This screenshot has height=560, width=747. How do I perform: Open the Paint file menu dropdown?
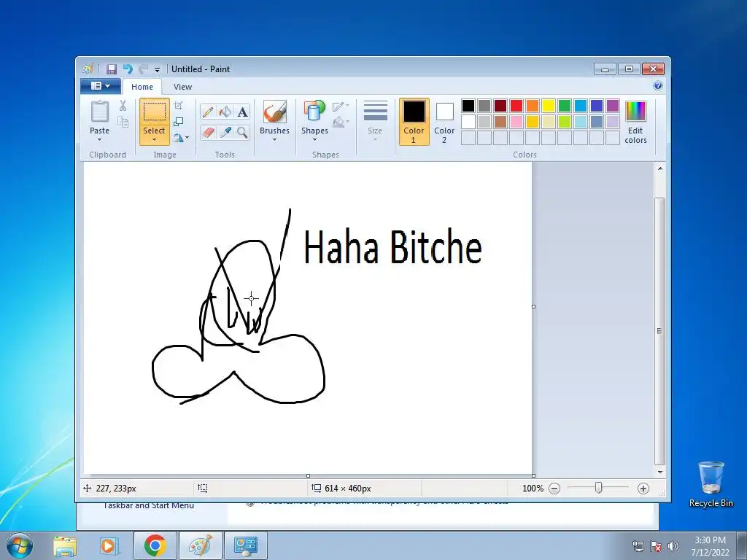101,86
